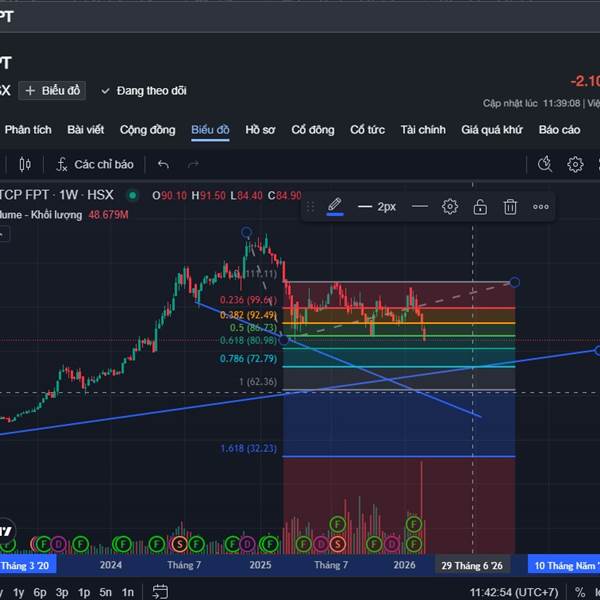The width and height of the screenshot is (600, 600).
Task: Open the Hồ sơ tab
Action: coord(260,130)
